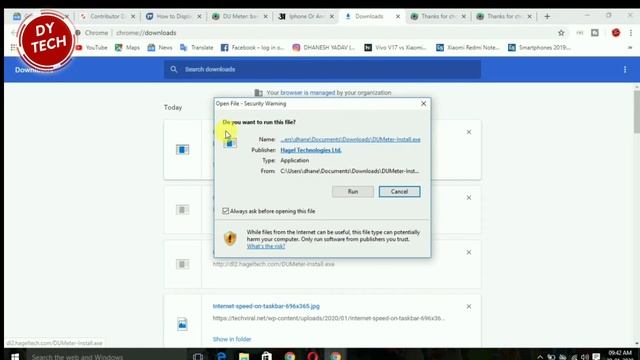Screen dimensions: 640x360
Task: Switch to the DU Meter tab
Action: tap(240, 16)
